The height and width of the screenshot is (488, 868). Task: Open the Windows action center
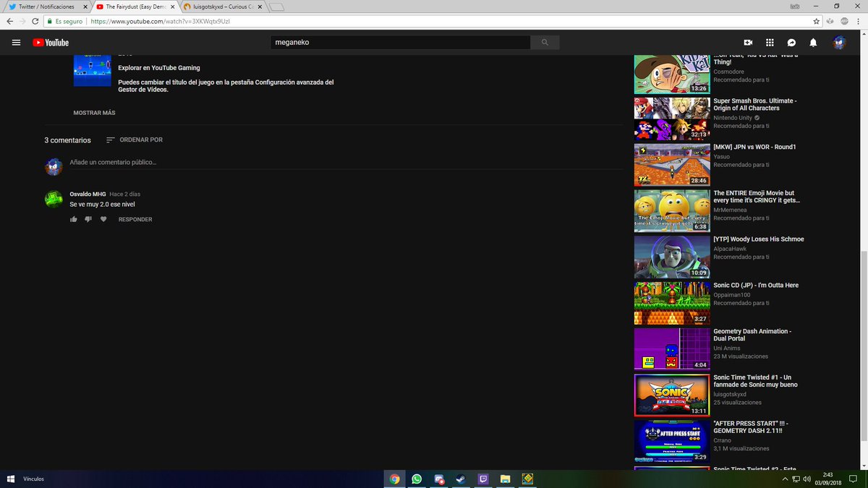click(x=851, y=479)
